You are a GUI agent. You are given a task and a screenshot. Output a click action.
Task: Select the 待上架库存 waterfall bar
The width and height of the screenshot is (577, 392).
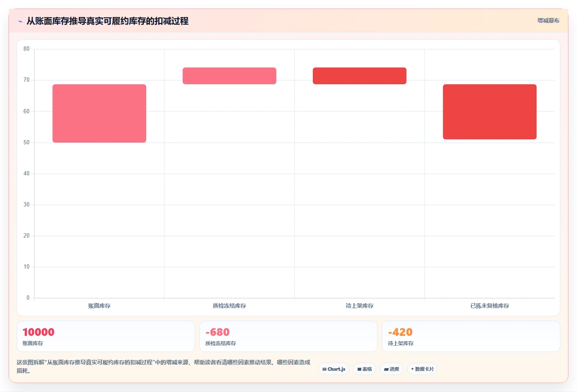(x=359, y=76)
